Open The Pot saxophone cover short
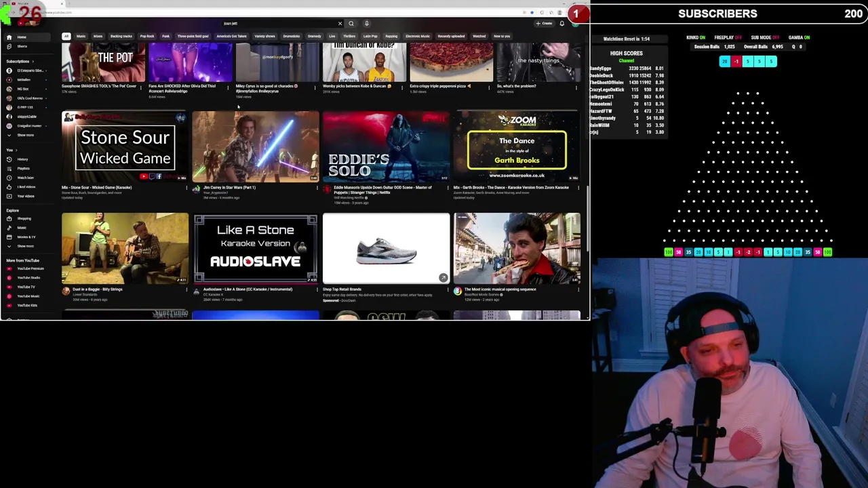This screenshot has height=488, width=868. click(103, 62)
